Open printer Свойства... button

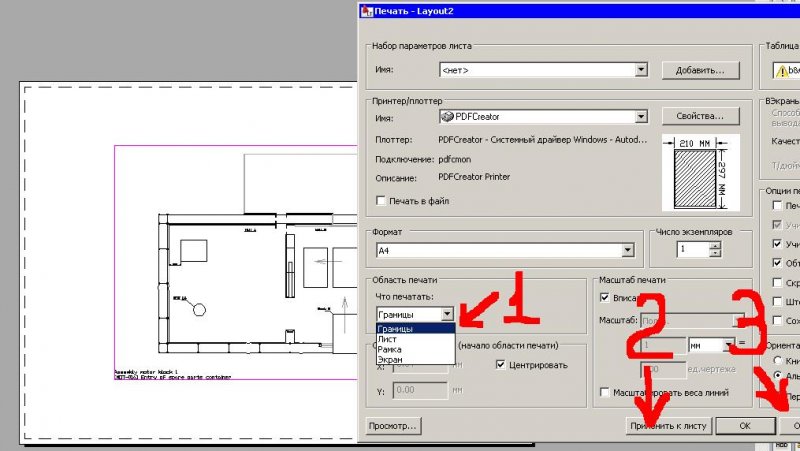point(700,116)
